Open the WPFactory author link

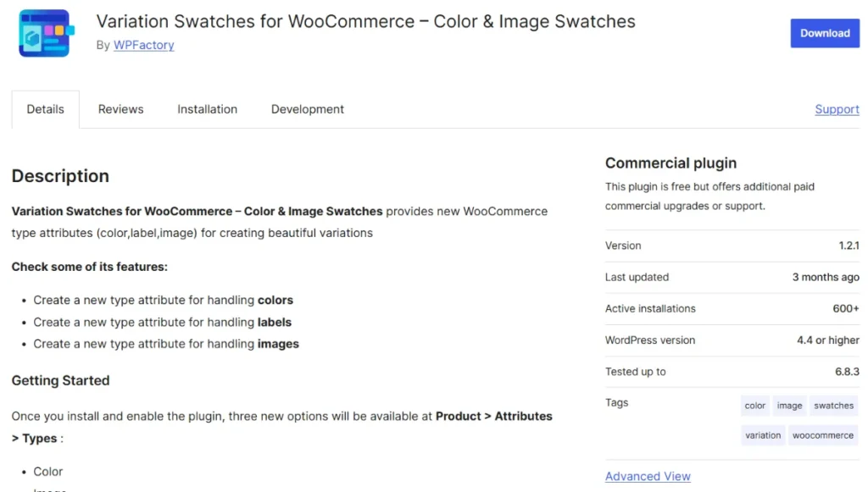pos(143,45)
